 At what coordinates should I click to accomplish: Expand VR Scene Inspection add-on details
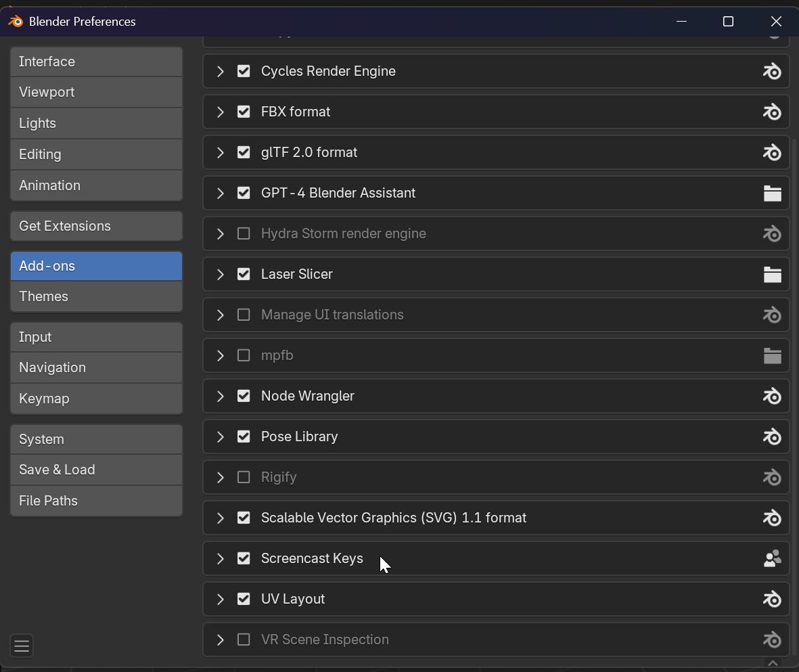click(x=221, y=640)
